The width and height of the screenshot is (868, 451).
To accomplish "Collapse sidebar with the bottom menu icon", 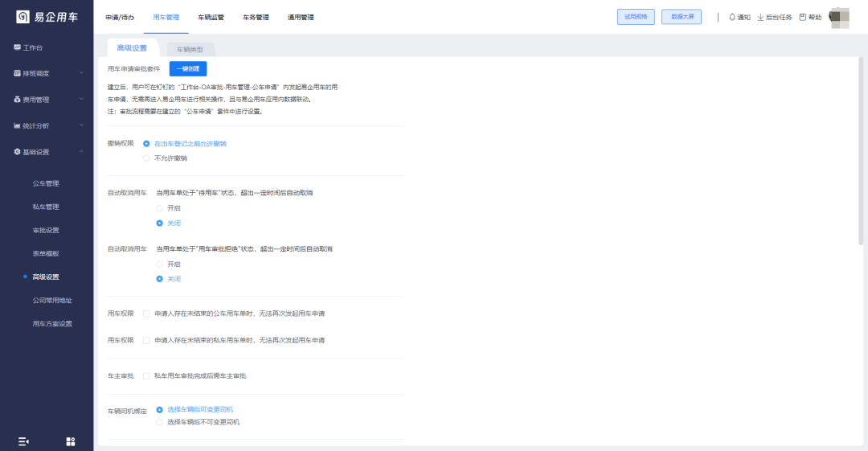I will pos(23,441).
